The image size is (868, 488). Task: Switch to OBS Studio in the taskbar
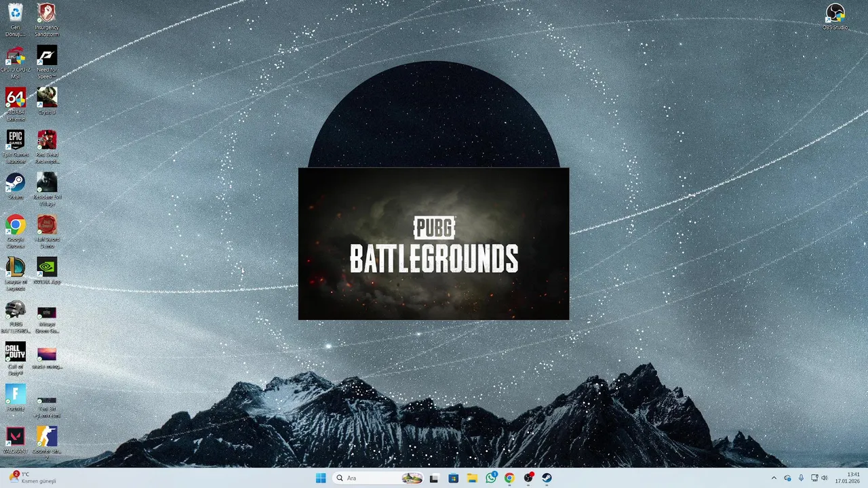point(528,478)
